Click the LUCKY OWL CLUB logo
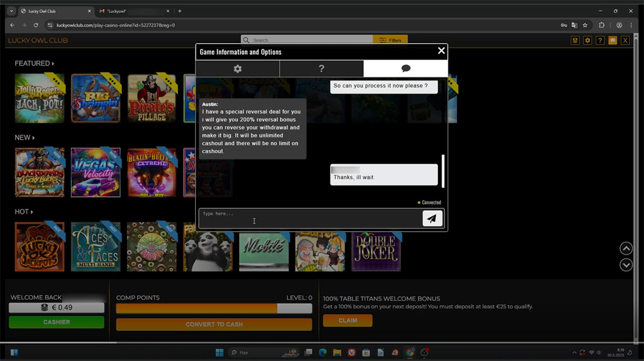 pos(38,40)
